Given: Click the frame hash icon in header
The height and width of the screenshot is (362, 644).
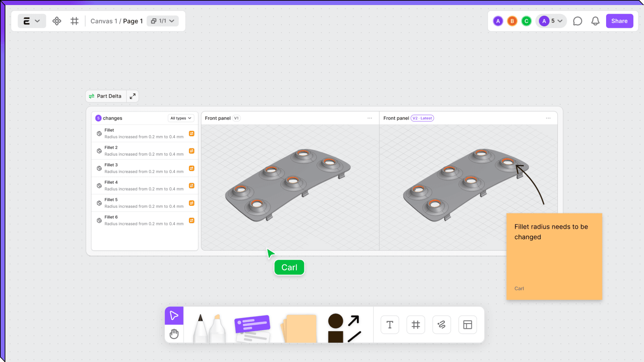Looking at the screenshot, I should click(74, 21).
